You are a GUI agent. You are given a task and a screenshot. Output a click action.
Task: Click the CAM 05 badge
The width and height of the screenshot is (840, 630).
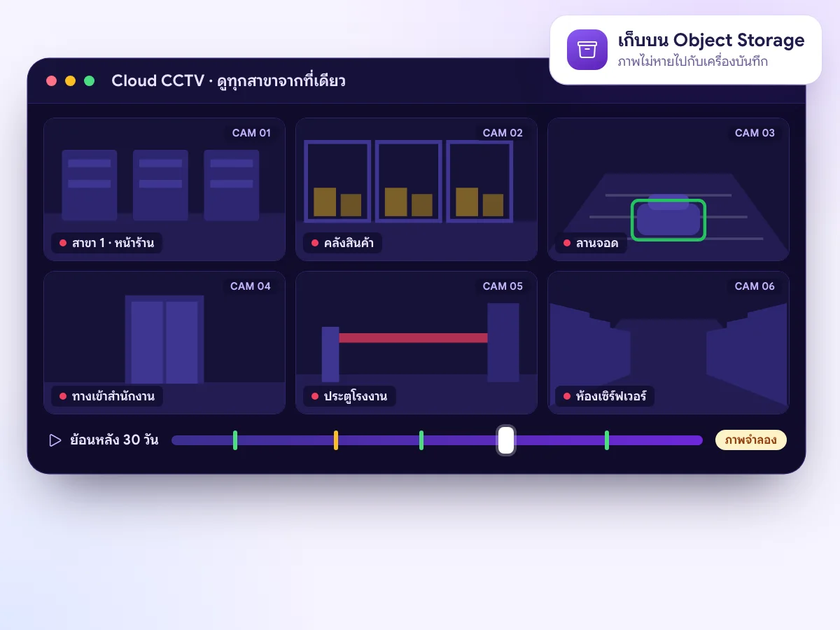pyautogui.click(x=503, y=286)
